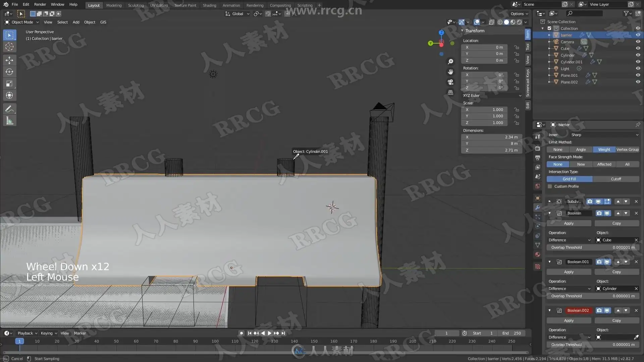
Task: Activate the Annotate pencil tool
Action: click(9, 109)
